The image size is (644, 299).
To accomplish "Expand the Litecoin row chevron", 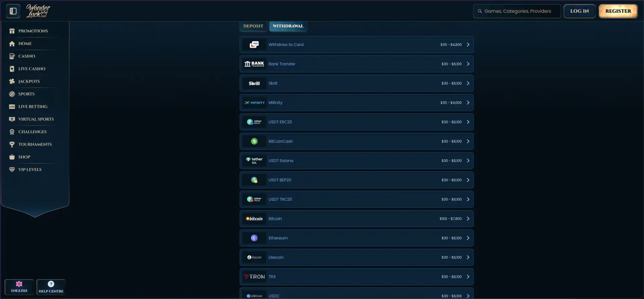I will point(468,257).
